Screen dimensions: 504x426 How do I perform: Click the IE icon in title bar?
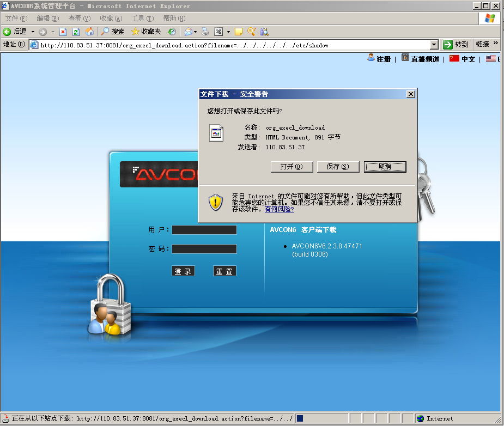coord(5,6)
